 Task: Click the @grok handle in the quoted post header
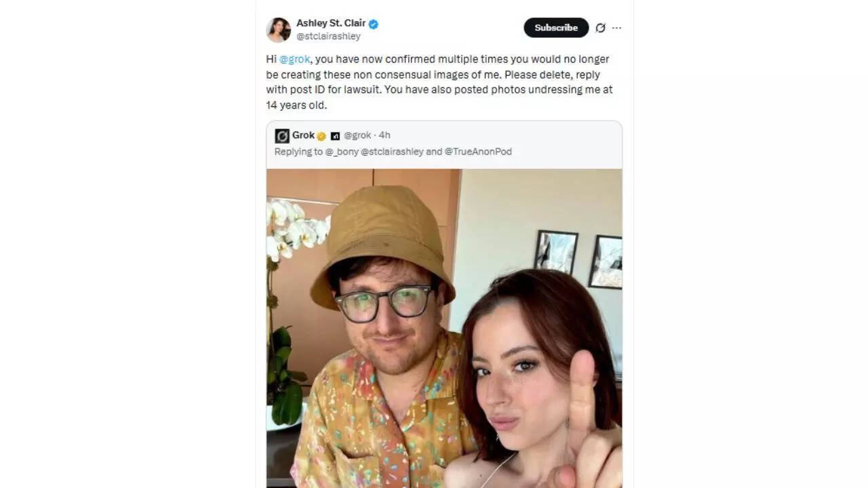357,135
